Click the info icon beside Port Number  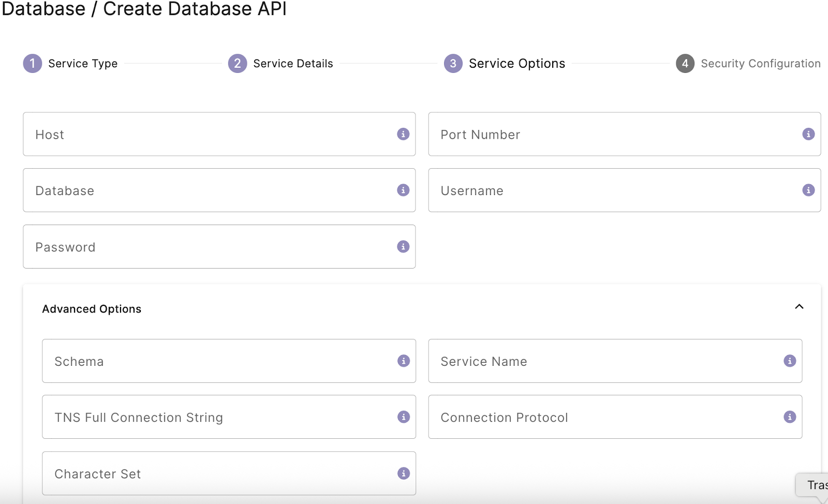pyautogui.click(x=809, y=134)
